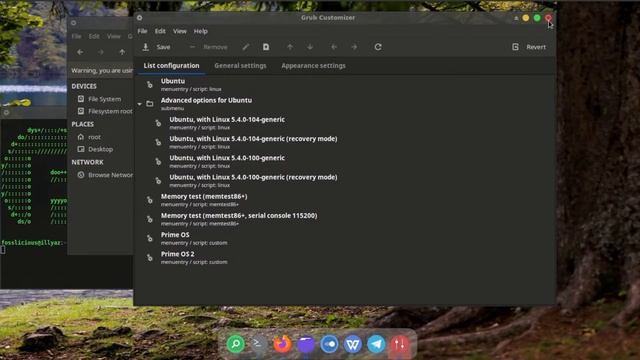
Task: Click the Save button in Grub Customizer
Action: click(156, 47)
